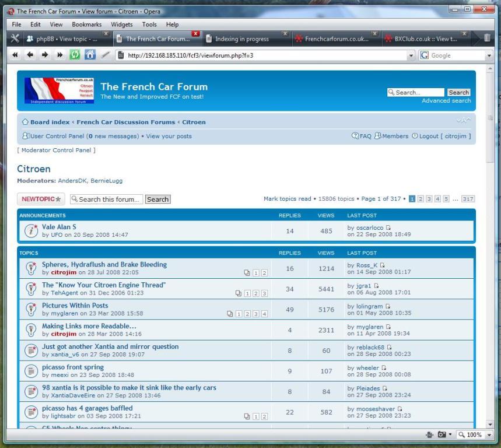Open User Control Panel link
The width and height of the screenshot is (501, 448).
pyautogui.click(x=57, y=136)
